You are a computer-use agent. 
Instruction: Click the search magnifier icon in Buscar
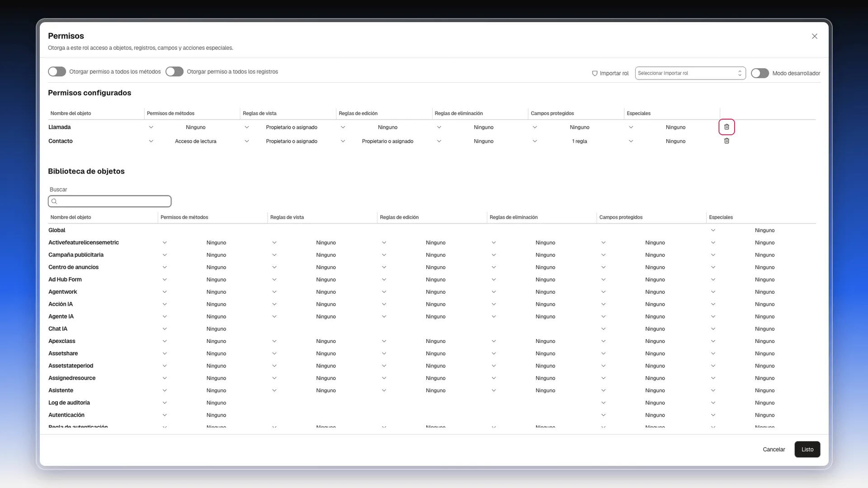pyautogui.click(x=54, y=201)
